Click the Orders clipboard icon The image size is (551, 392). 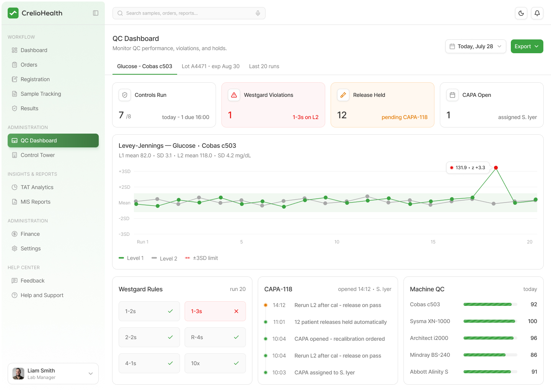coord(15,65)
